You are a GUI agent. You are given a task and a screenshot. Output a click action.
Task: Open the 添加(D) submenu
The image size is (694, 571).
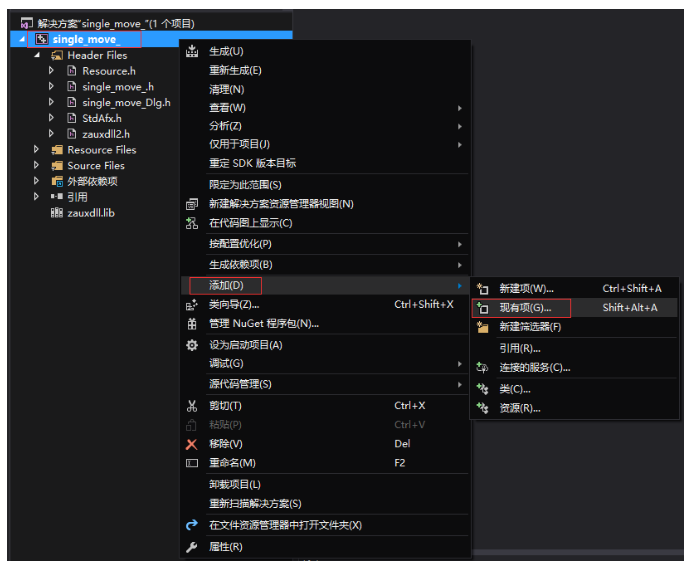click(x=325, y=286)
